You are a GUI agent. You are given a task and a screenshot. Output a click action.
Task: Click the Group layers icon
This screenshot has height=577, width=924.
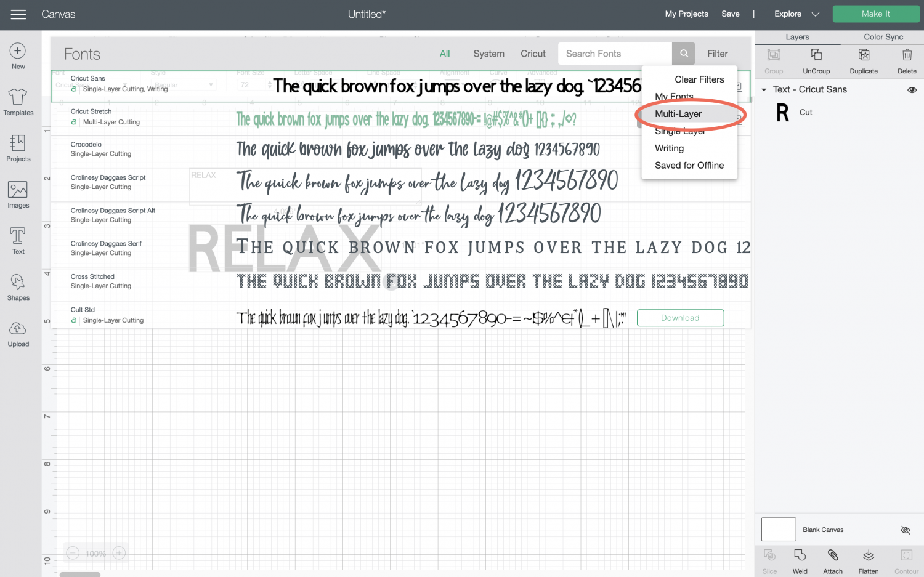pos(774,55)
